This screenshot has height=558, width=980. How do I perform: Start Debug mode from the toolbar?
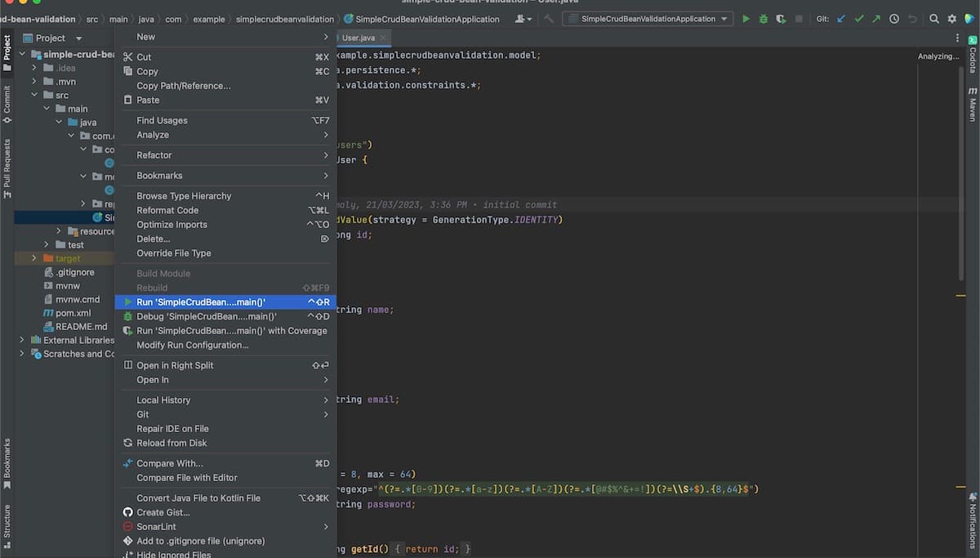[763, 18]
